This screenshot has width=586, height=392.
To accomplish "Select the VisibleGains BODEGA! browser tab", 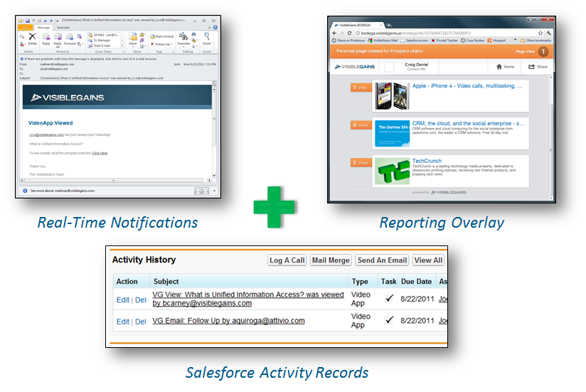I will 358,25.
